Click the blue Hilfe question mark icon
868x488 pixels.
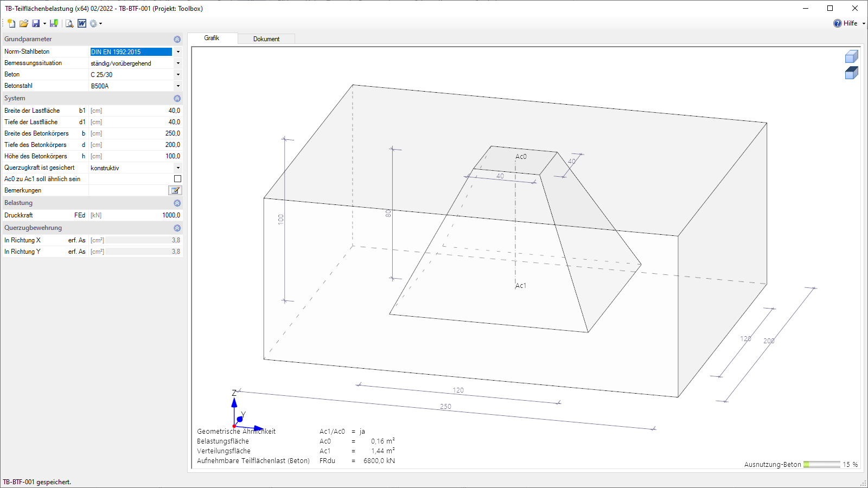pos(838,23)
